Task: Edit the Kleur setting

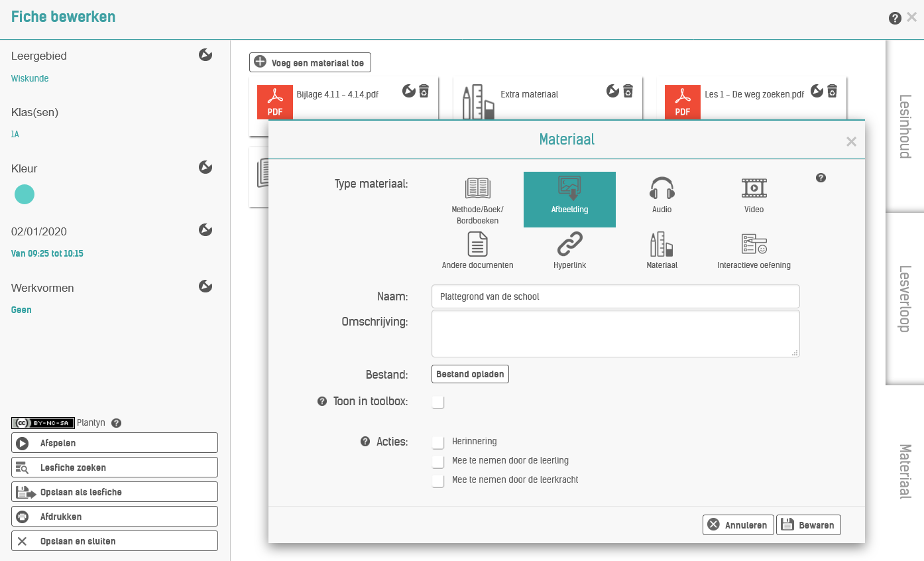Action: (x=205, y=167)
